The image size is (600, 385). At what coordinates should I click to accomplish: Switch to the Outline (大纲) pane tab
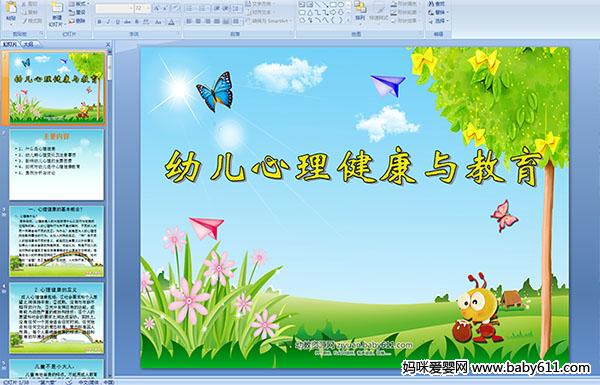click(x=28, y=44)
